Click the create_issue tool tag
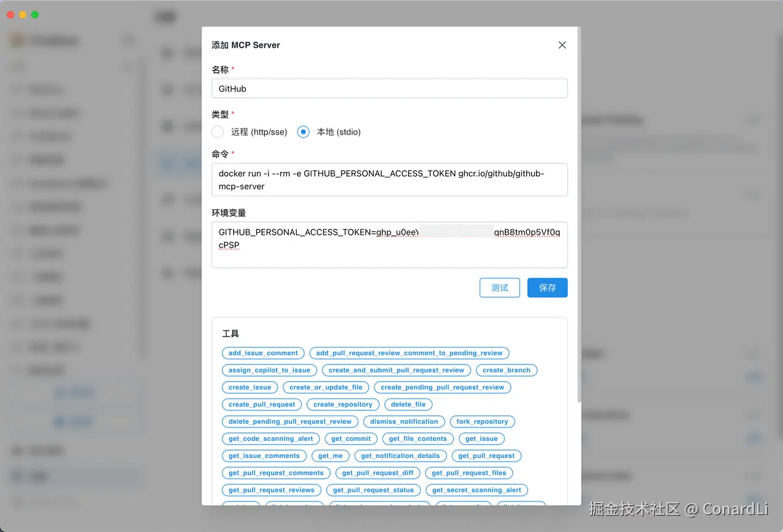 [x=250, y=387]
